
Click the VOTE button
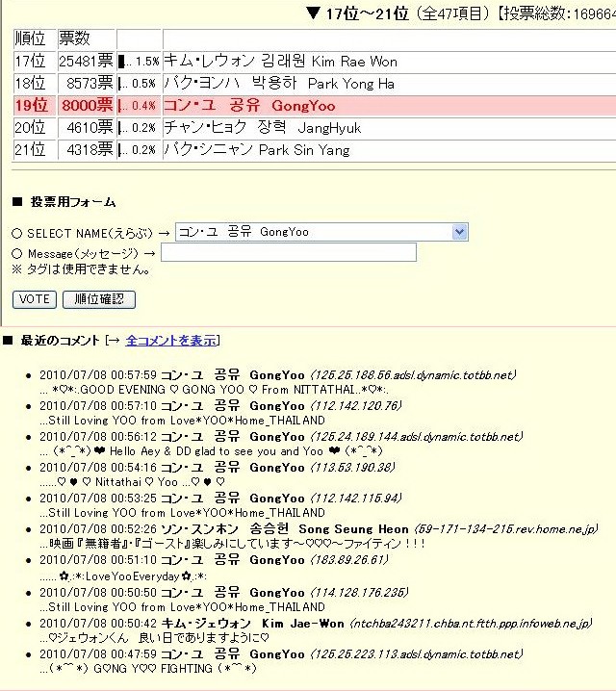pyautogui.click(x=35, y=299)
